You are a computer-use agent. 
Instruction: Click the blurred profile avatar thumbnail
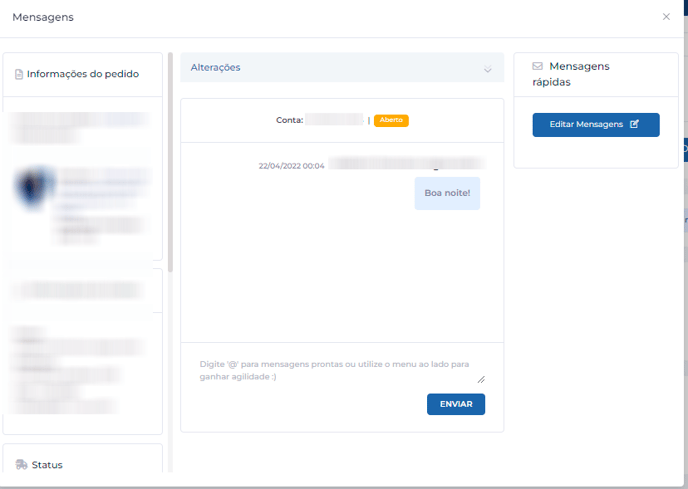click(34, 187)
